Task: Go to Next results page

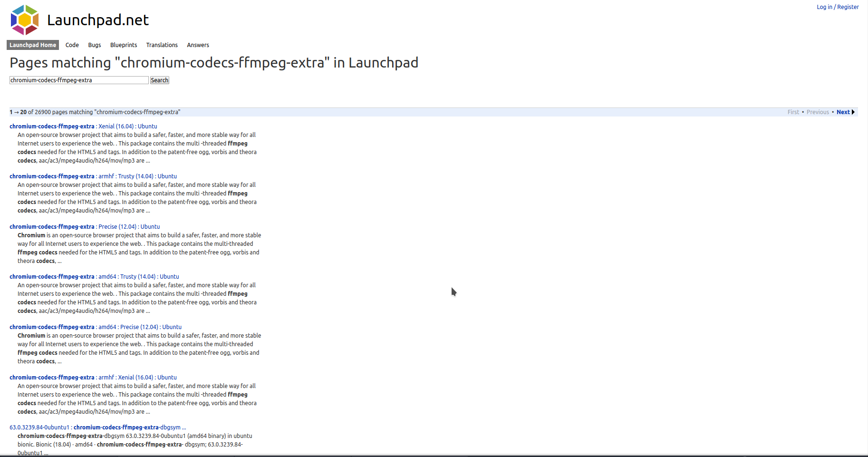Action: (x=843, y=112)
